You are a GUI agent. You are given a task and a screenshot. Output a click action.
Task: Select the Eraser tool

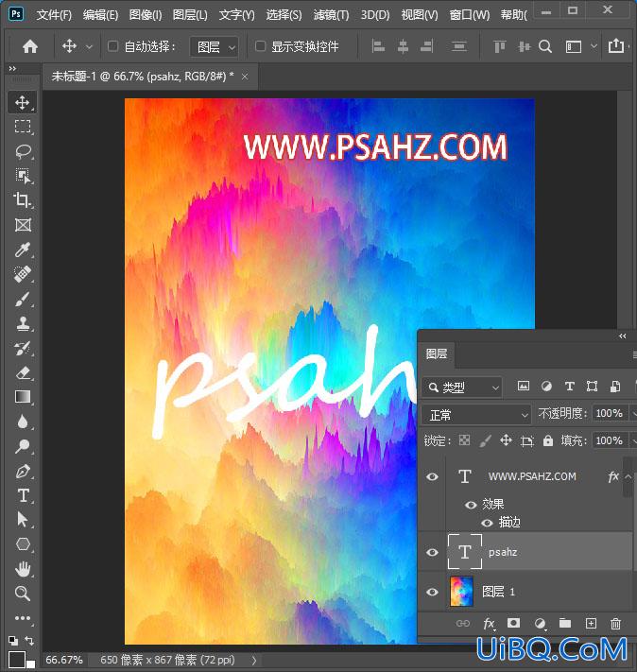[23, 372]
